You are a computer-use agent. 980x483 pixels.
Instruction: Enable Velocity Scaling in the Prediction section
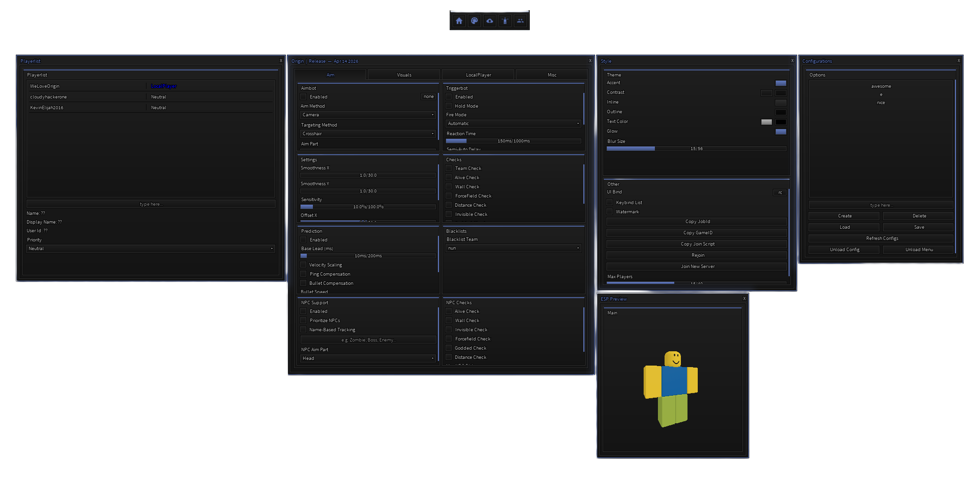click(303, 264)
